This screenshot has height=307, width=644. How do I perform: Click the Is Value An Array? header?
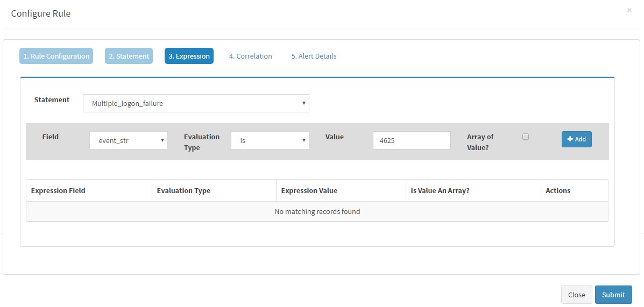pyautogui.click(x=473, y=190)
